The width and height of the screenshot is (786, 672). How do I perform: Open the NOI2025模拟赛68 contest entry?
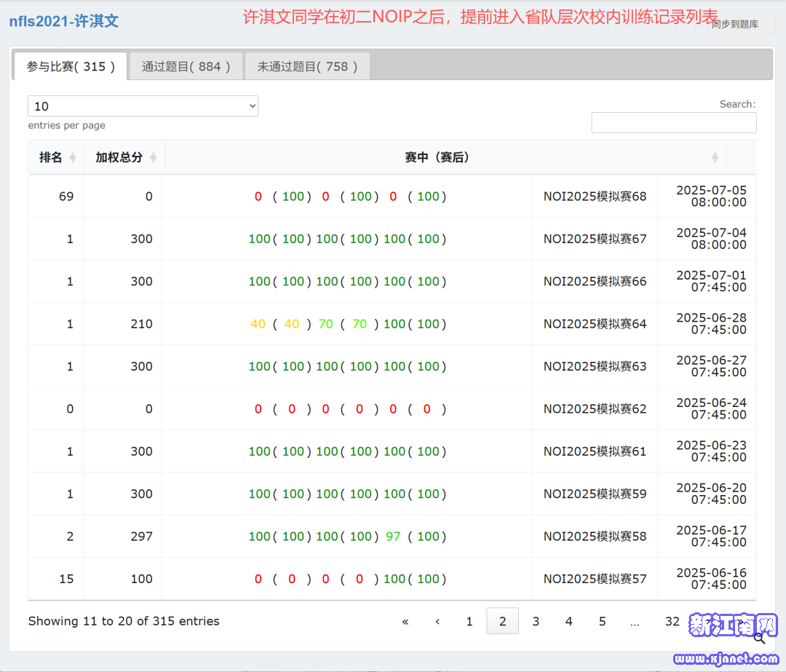[x=595, y=196]
